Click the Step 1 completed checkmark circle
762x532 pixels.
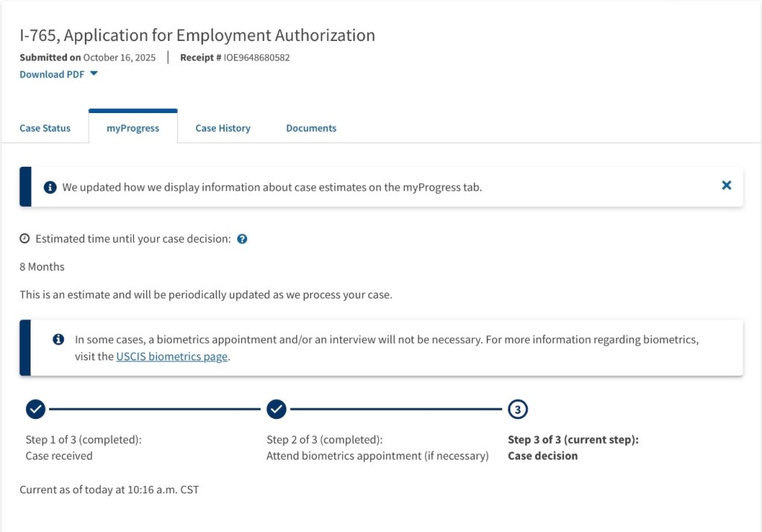[x=36, y=408]
